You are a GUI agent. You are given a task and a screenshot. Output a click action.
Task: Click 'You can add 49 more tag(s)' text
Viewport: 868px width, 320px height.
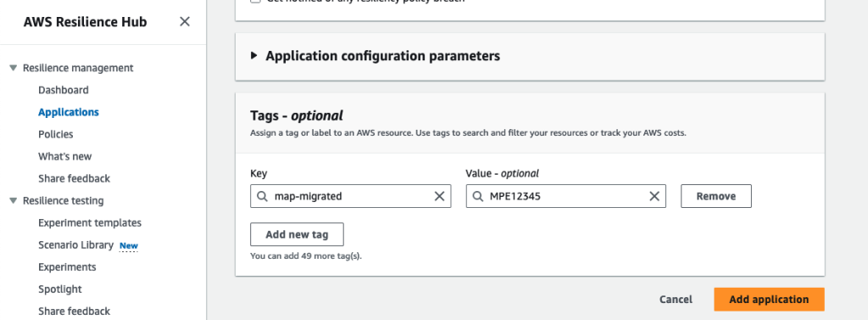(x=306, y=257)
